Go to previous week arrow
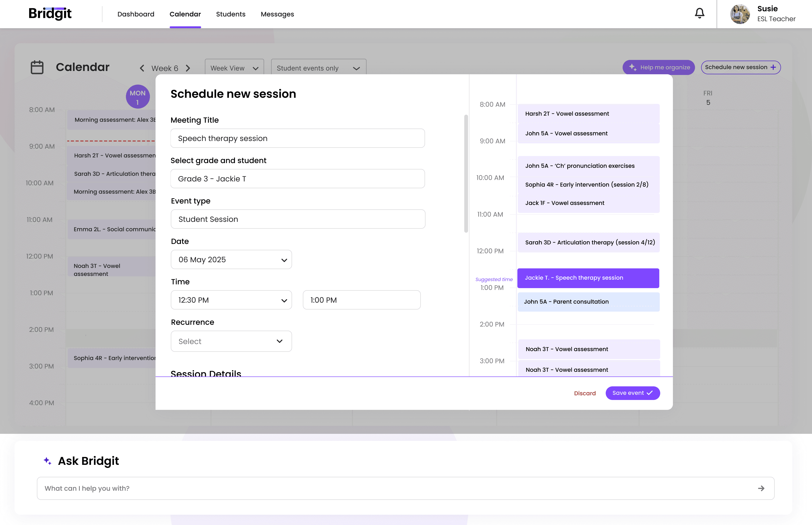The image size is (812, 525). (x=142, y=68)
